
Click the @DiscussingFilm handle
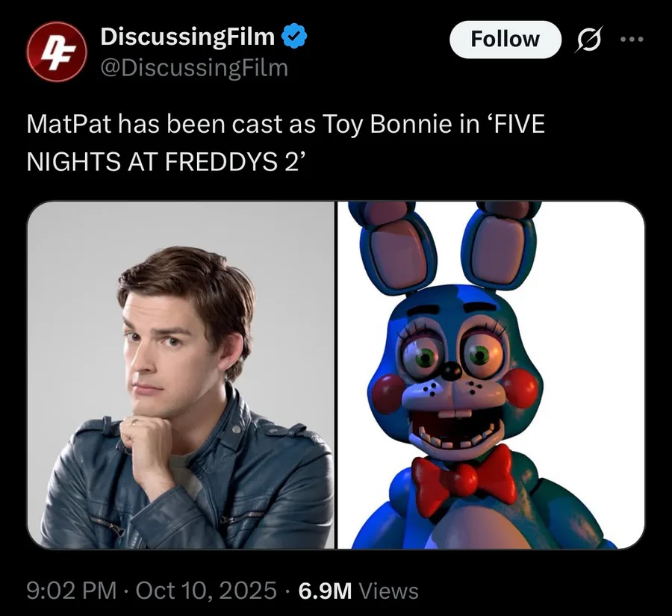(193, 68)
